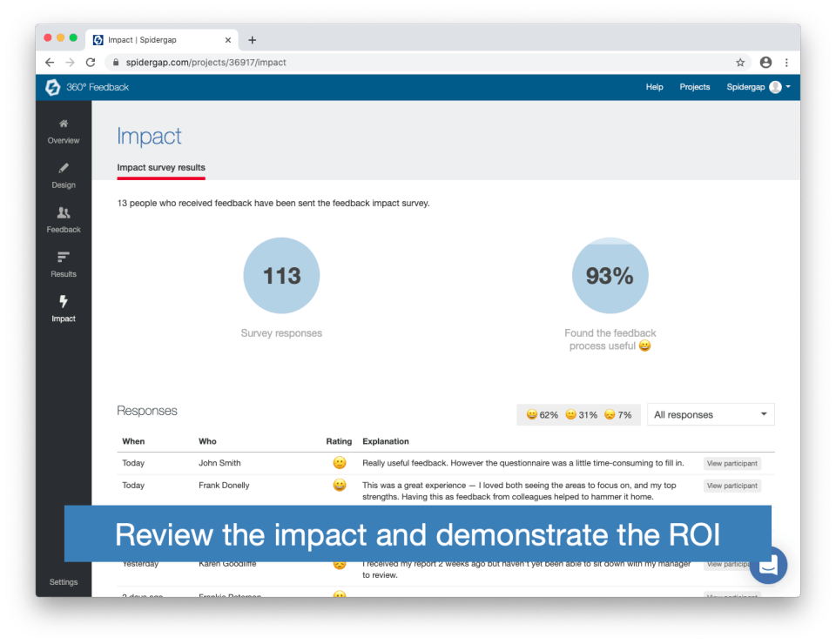Click the Impact page heading
836x644 pixels.
(149, 137)
